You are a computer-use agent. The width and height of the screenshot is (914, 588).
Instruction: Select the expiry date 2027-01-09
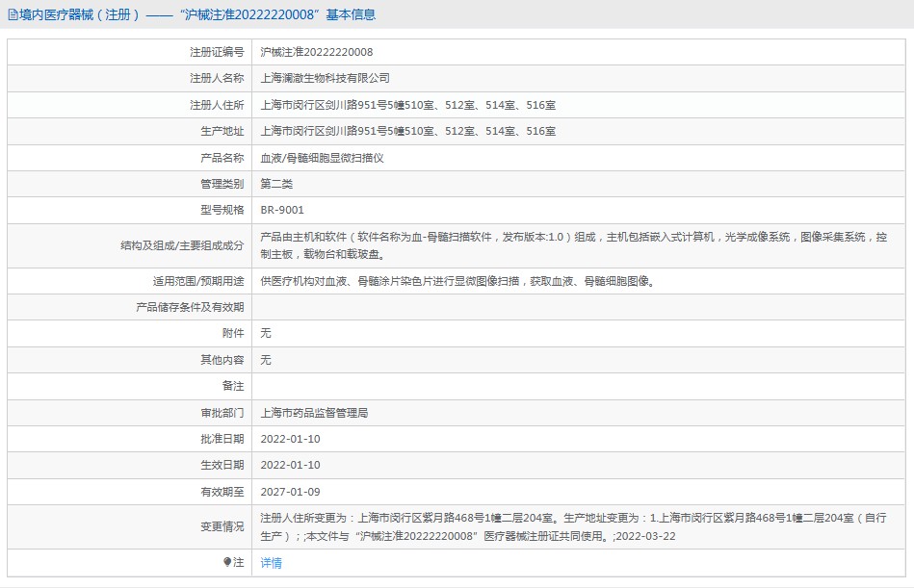tap(290, 492)
